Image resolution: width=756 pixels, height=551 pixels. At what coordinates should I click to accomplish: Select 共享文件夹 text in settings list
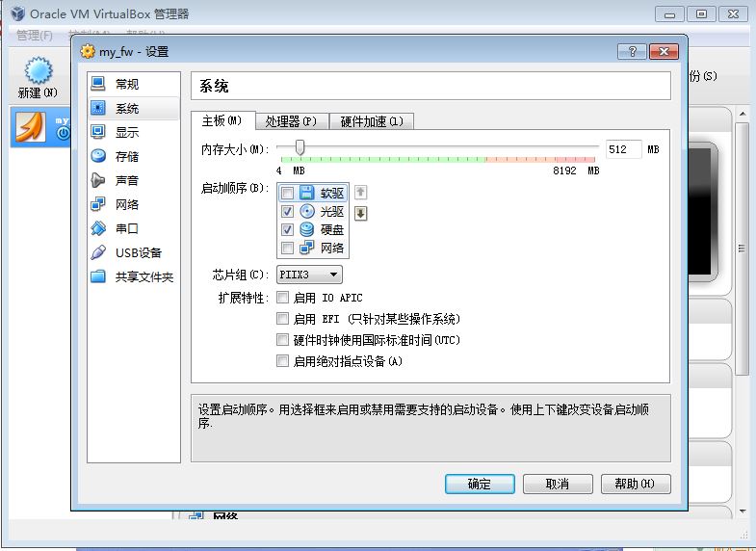[144, 277]
